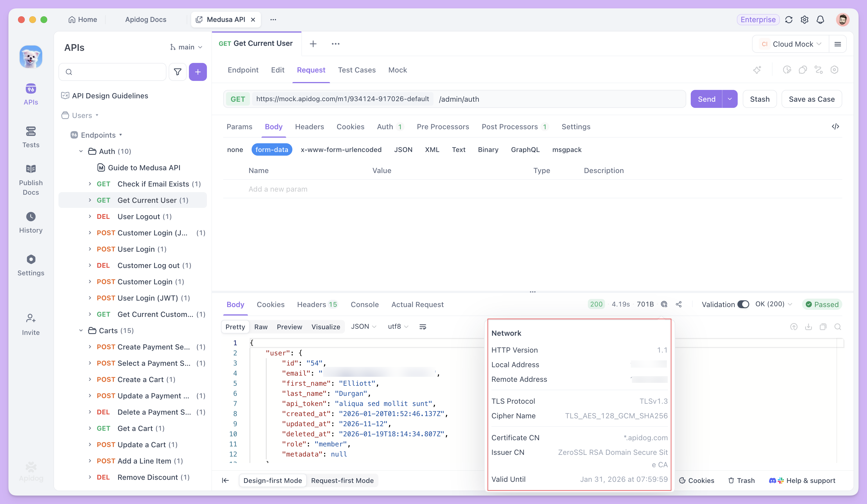867x504 pixels.
Task: Select the none body type
Action: (235, 149)
